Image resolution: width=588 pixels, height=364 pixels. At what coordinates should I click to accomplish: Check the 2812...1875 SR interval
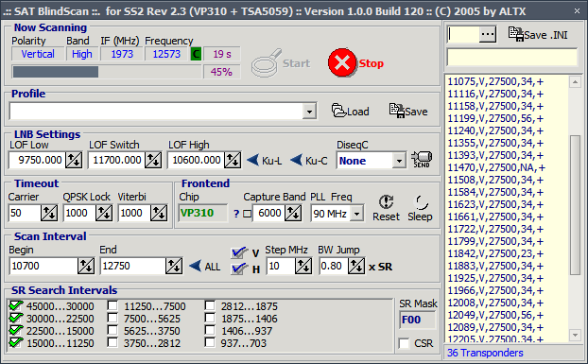tap(210, 305)
